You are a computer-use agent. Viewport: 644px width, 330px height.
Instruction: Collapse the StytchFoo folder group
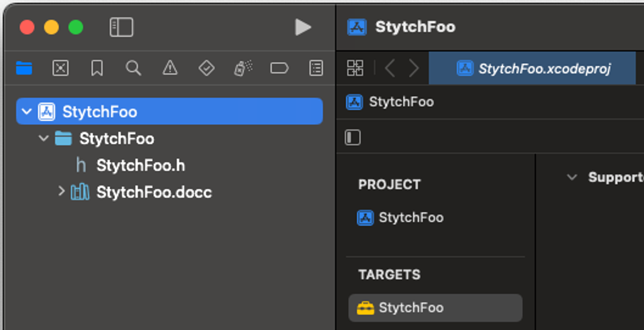click(44, 138)
